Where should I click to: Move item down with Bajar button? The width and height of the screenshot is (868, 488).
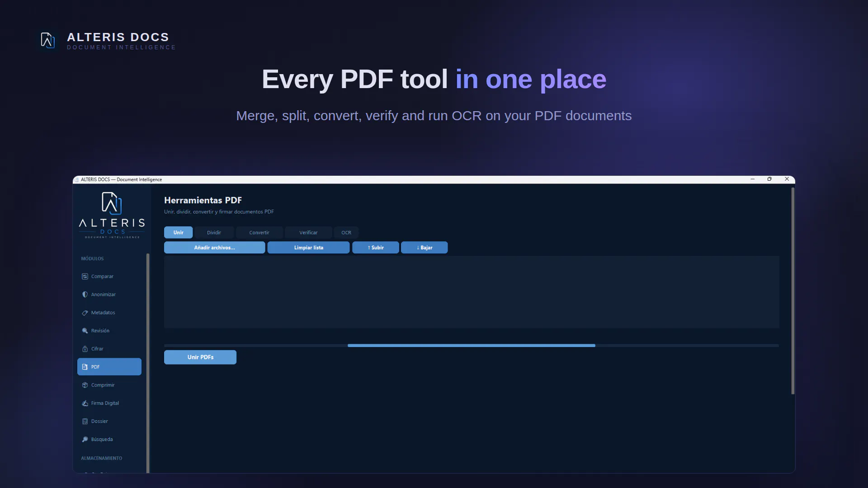coord(424,248)
